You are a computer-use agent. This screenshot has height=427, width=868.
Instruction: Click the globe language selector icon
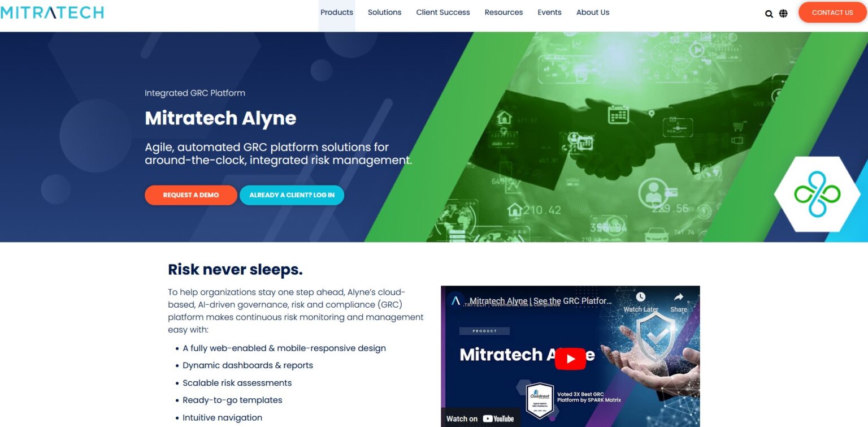pyautogui.click(x=784, y=13)
